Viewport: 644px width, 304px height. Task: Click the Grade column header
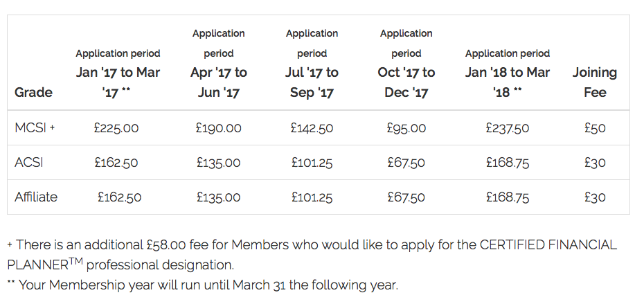tap(33, 92)
